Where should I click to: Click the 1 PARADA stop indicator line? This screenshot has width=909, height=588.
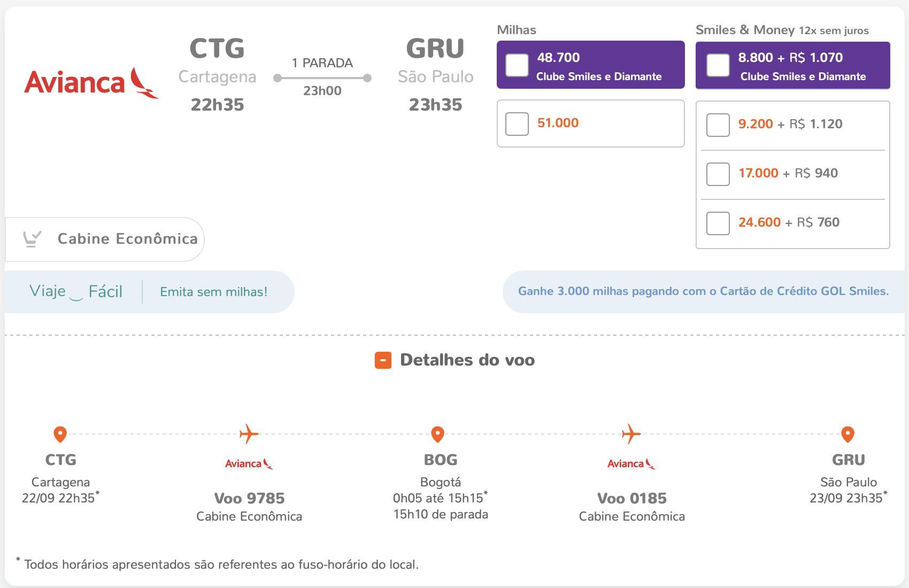(x=322, y=78)
